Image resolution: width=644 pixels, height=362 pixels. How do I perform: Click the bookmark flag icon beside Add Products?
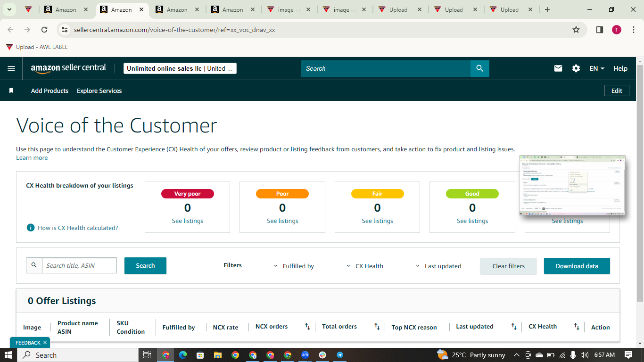click(11, 90)
